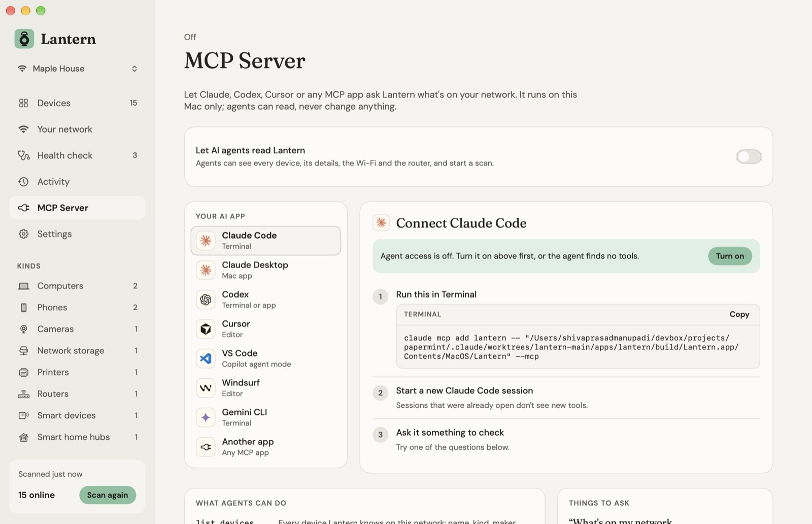Click the Smart home hubs icon
Screen dimensions: 812x524
[23, 437]
